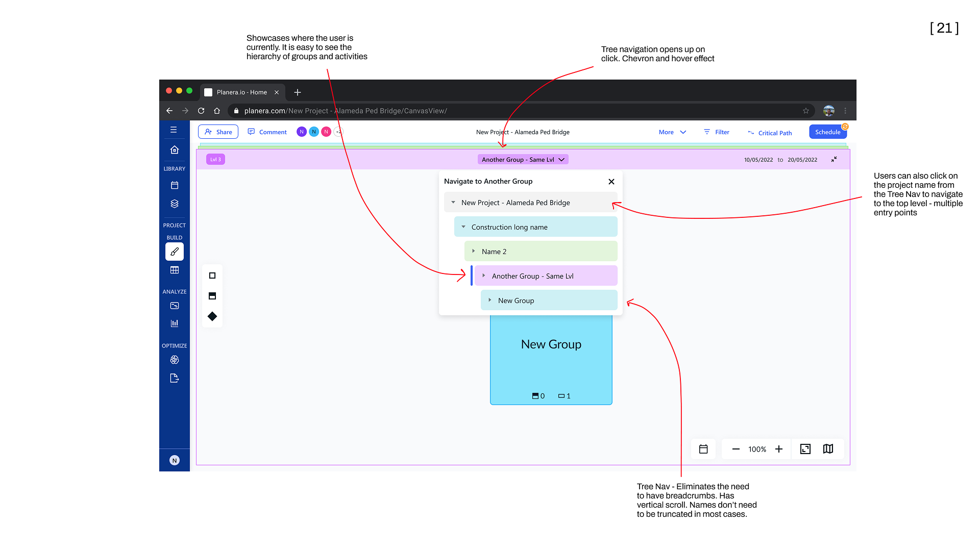Open the More dropdown menu

coord(672,132)
